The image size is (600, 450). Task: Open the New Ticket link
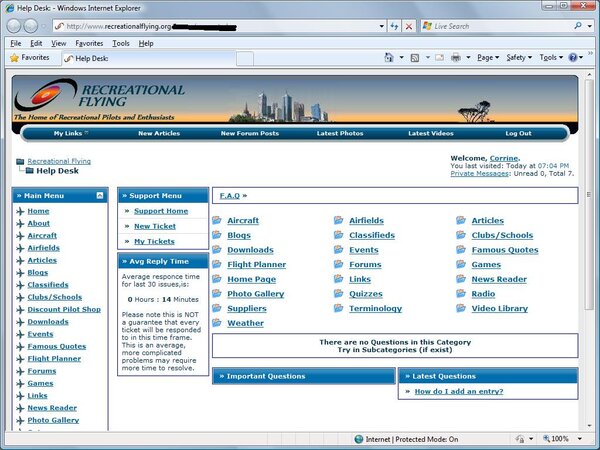pyautogui.click(x=155, y=226)
